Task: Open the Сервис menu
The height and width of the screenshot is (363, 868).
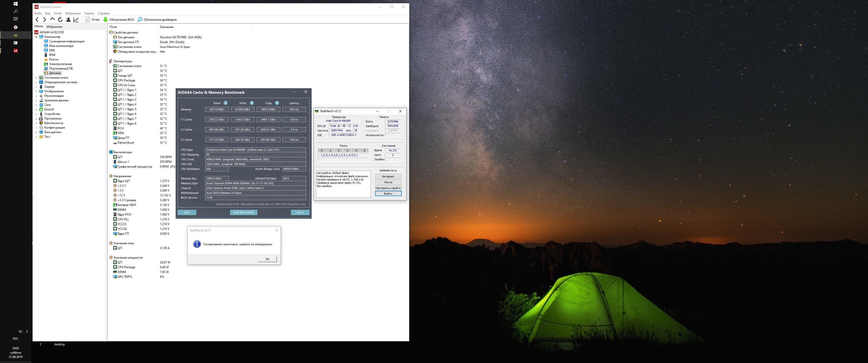Action: tap(89, 13)
